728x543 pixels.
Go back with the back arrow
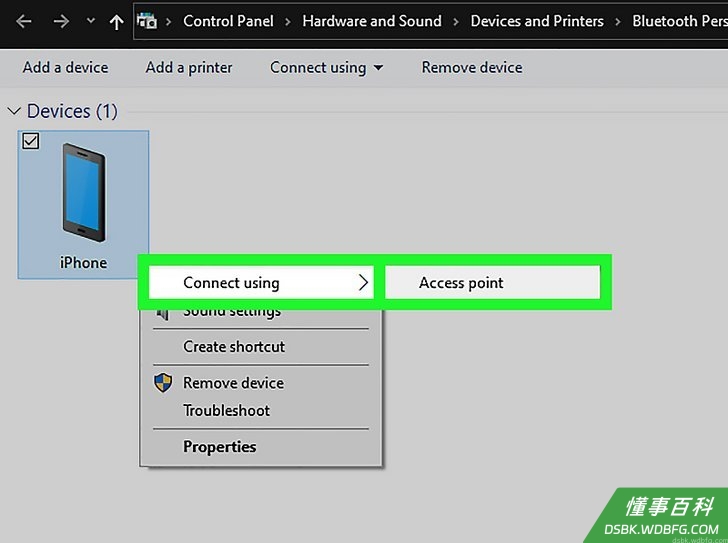tap(24, 21)
